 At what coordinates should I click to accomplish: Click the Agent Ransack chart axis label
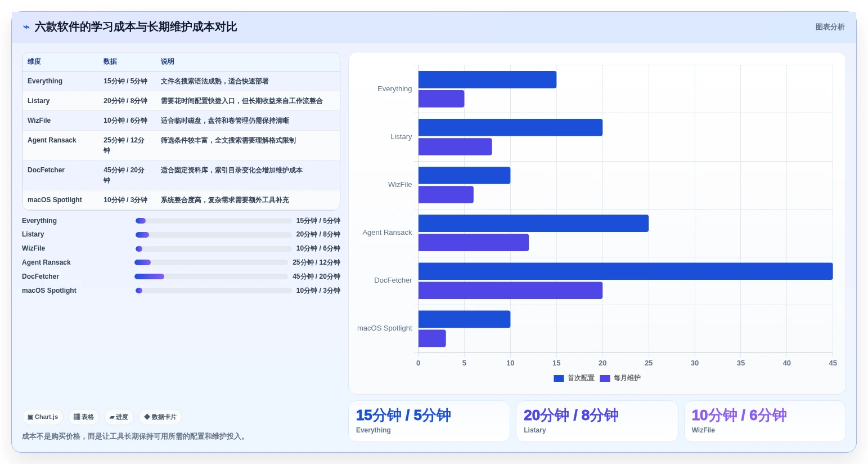[x=387, y=233]
